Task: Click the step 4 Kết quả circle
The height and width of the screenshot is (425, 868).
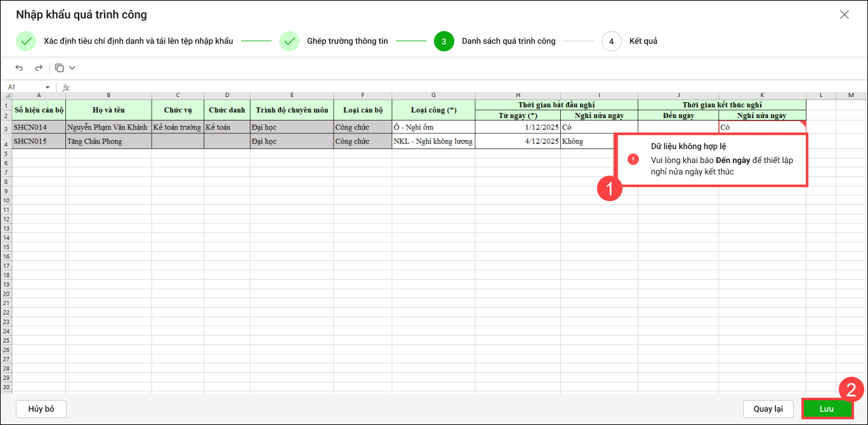Action: [611, 41]
